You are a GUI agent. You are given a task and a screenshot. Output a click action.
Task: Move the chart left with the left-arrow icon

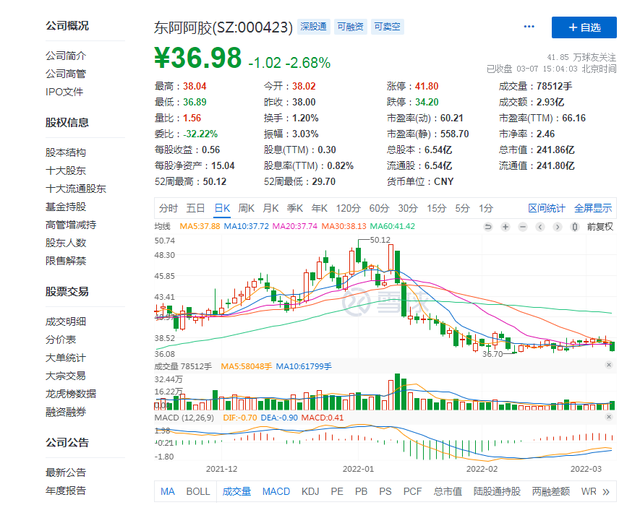[x=540, y=227]
